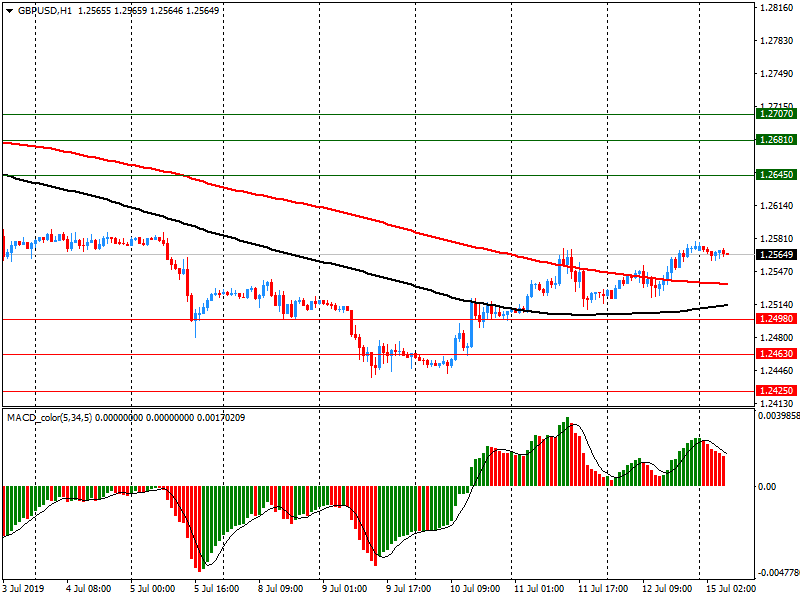Select the GBPUSD,H1 chart title text
This screenshot has height=600, width=800.
click(x=45, y=10)
